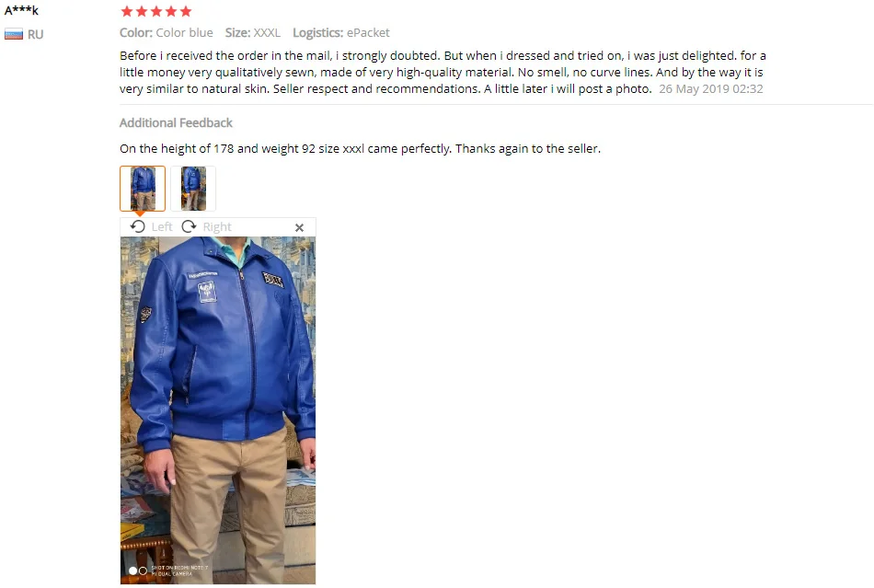Click the "Right" rotate label
The image size is (874, 588).
click(x=217, y=227)
